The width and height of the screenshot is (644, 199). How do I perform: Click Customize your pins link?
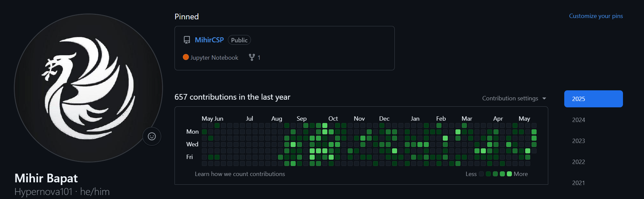tap(596, 16)
